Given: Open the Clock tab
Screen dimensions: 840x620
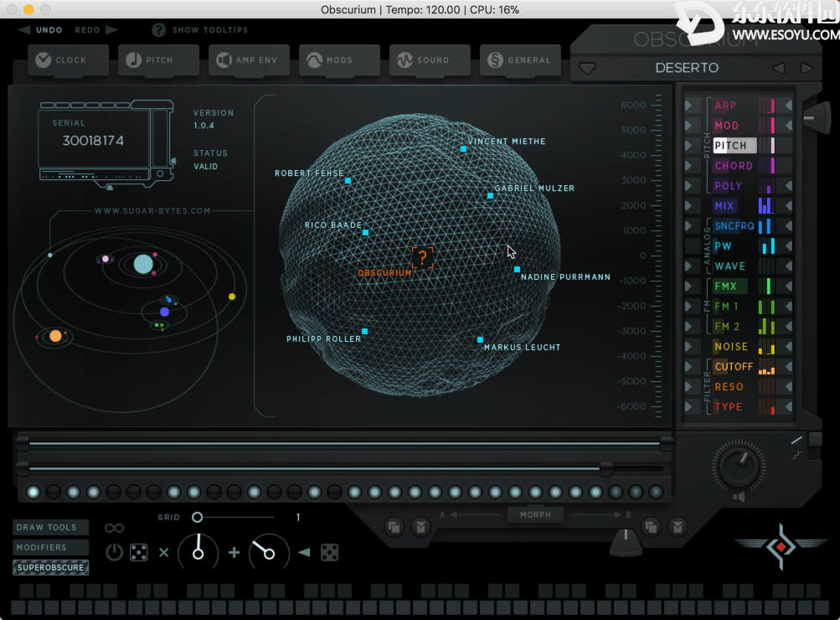Looking at the screenshot, I should [x=68, y=60].
